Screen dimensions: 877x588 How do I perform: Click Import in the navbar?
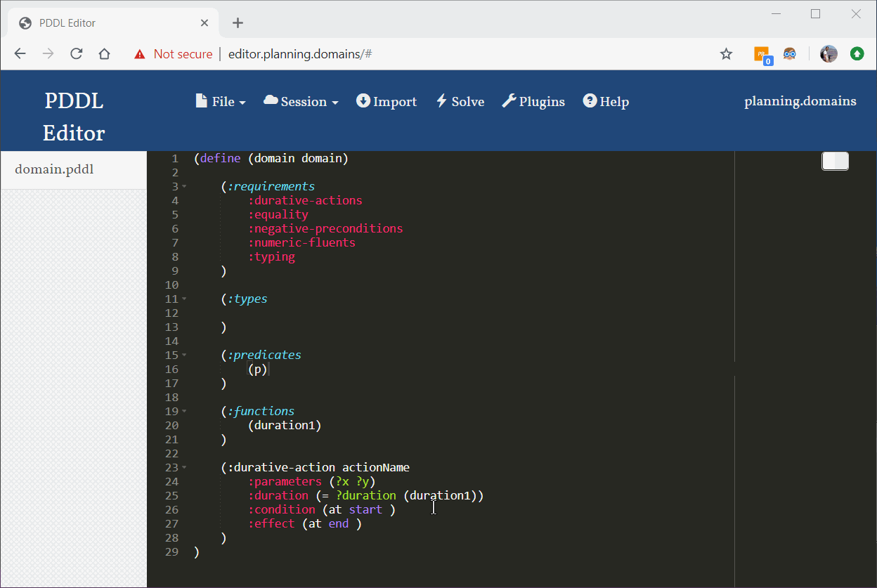(386, 102)
